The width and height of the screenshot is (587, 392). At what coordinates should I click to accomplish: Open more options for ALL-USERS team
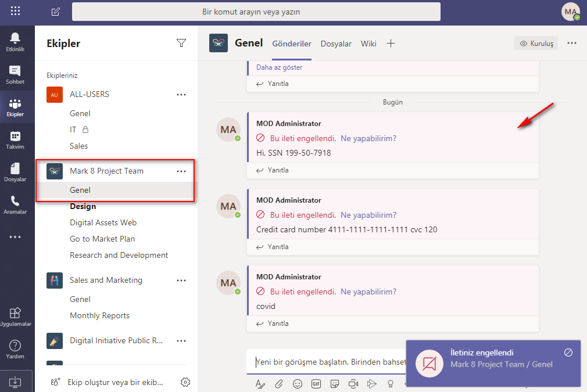click(x=181, y=95)
